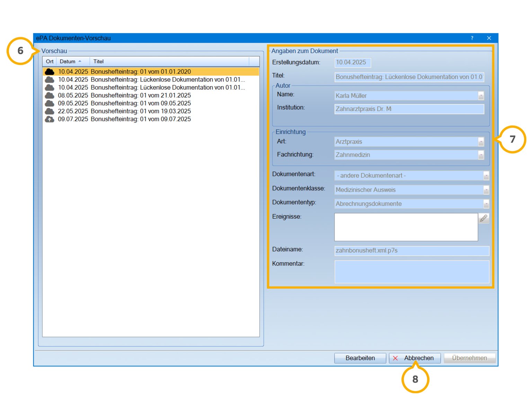Open the Einrichtung Art dropdown
The image size is (532, 400).
coord(481,142)
